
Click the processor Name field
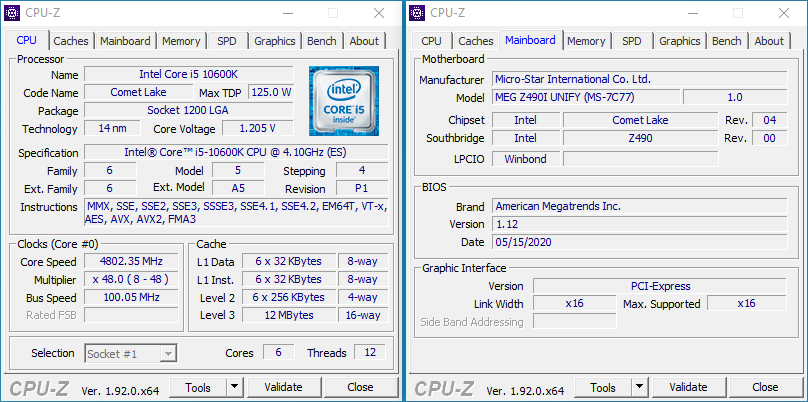tap(188, 75)
